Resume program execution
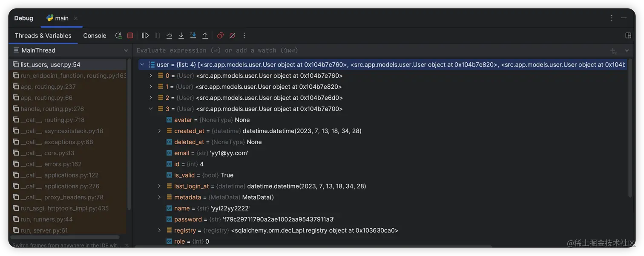 coord(145,36)
